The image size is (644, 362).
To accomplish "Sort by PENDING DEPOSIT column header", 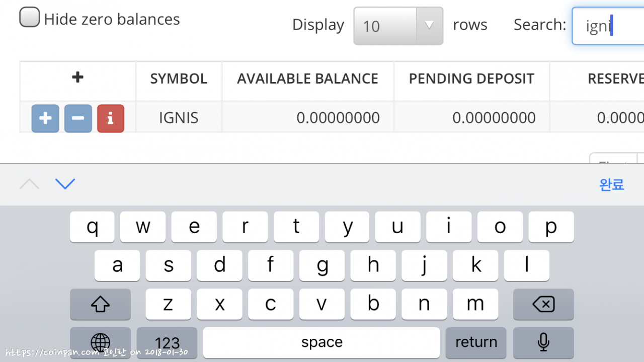I will [471, 79].
